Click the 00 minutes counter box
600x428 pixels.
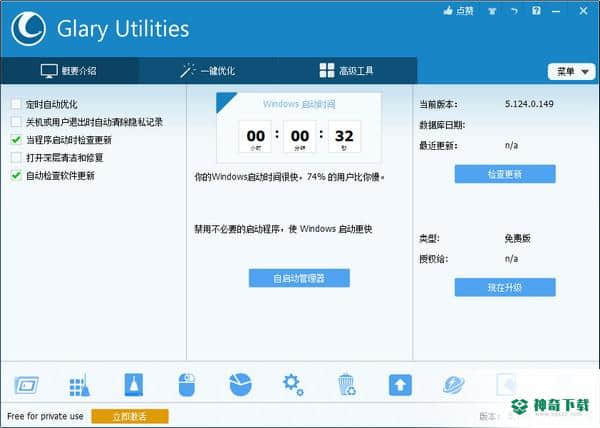(x=300, y=137)
